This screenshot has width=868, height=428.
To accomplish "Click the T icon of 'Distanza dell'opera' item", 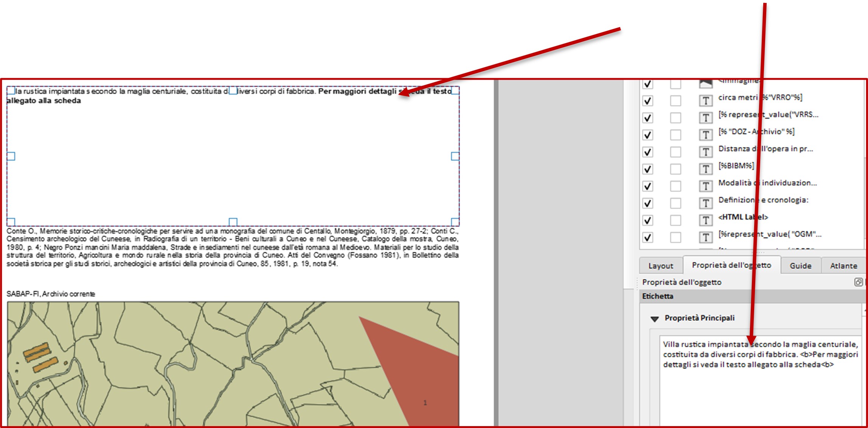I will coord(705,152).
